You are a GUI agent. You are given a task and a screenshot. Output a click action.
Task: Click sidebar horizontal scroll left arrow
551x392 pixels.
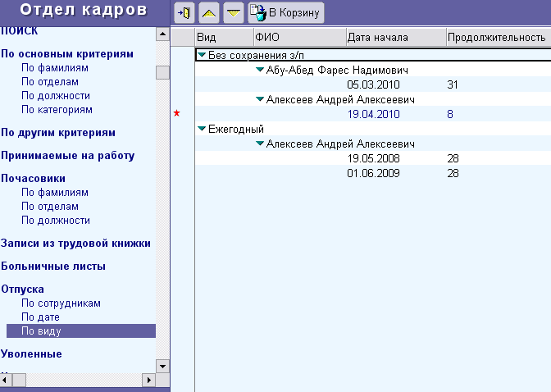pos(5,380)
